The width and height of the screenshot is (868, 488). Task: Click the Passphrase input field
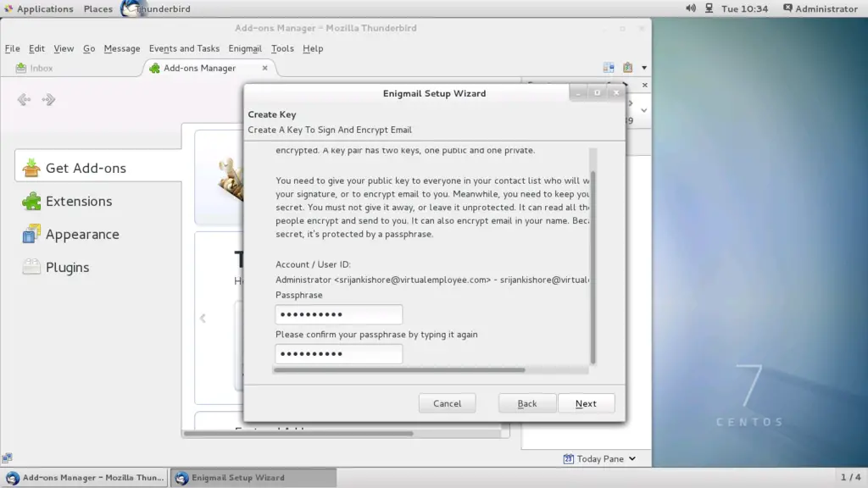pyautogui.click(x=339, y=314)
